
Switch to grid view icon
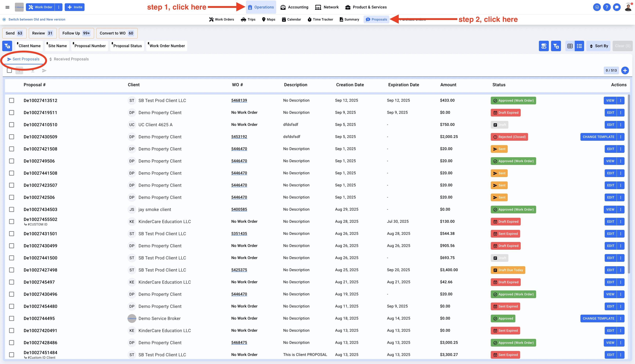point(570,46)
